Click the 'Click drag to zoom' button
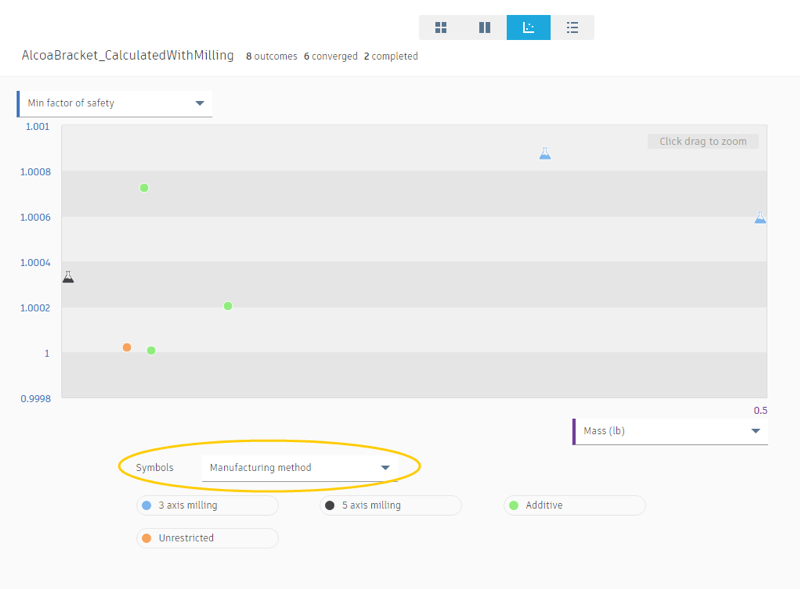 click(x=703, y=141)
